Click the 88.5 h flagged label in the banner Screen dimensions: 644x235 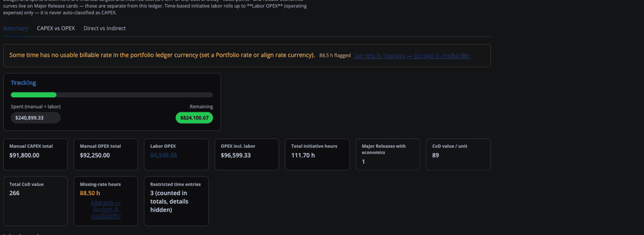click(335, 55)
